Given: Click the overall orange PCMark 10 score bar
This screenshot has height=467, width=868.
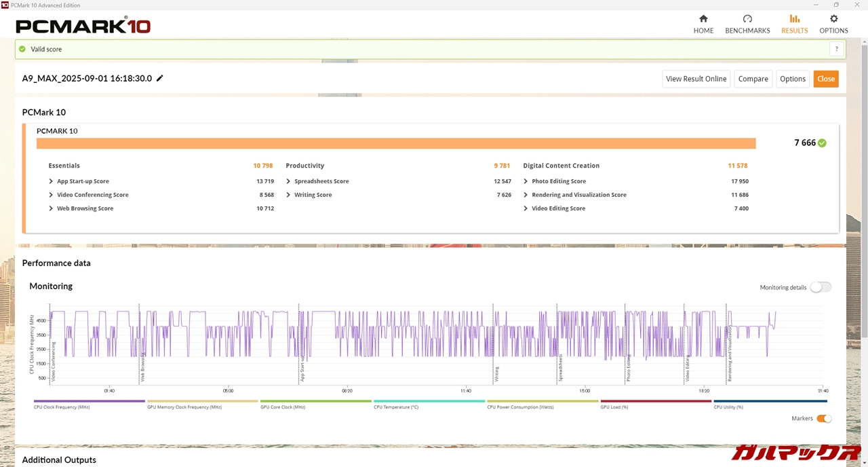Looking at the screenshot, I should (x=396, y=143).
